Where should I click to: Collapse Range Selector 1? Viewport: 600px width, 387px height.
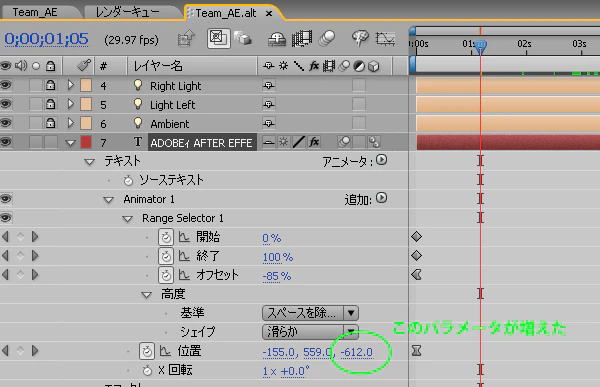[x=127, y=219]
